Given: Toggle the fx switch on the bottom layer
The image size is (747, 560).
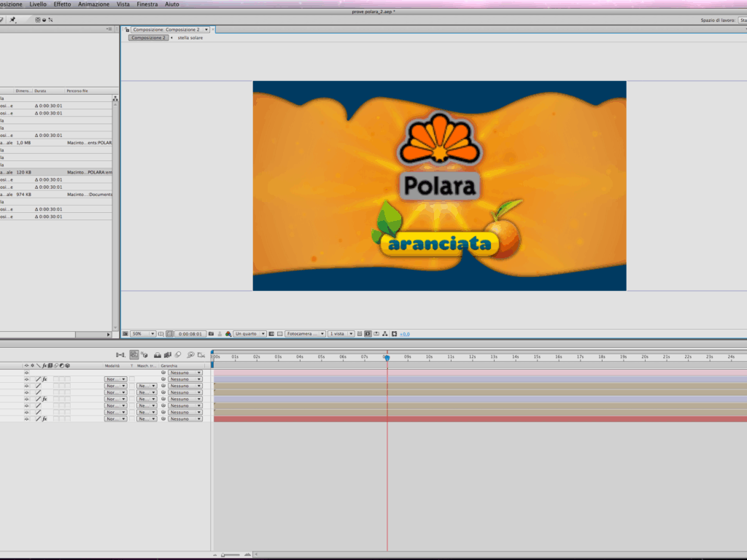Looking at the screenshot, I should (x=44, y=419).
